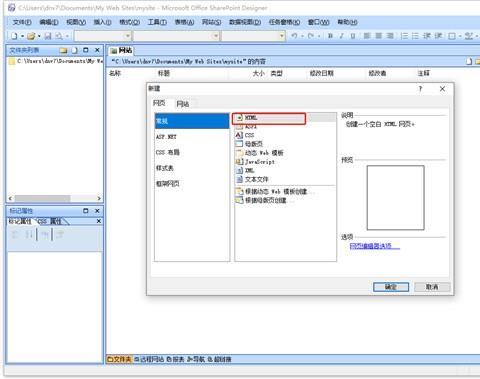Click the Center alignment icon
The width and height of the screenshot is (480, 379).
379,36
